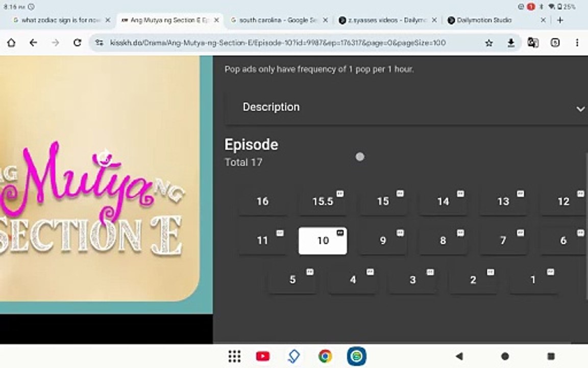588x368 pixels.
Task: Play episode 2
Action: 473,280
